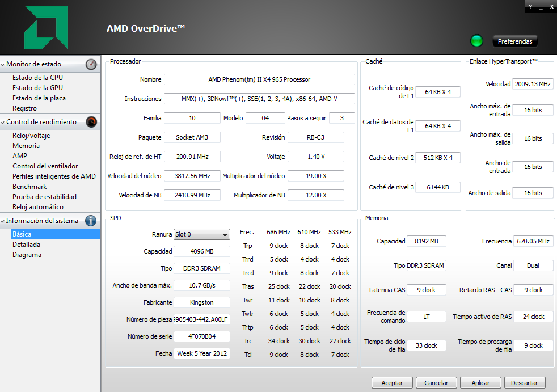
Task: Click the SPD Fabricante Kingston field
Action: pos(202,302)
